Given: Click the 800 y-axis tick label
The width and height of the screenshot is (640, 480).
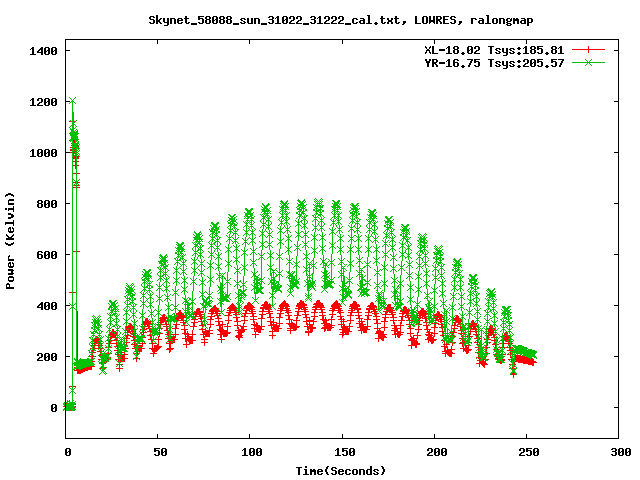Looking at the screenshot, I should [x=47, y=204].
